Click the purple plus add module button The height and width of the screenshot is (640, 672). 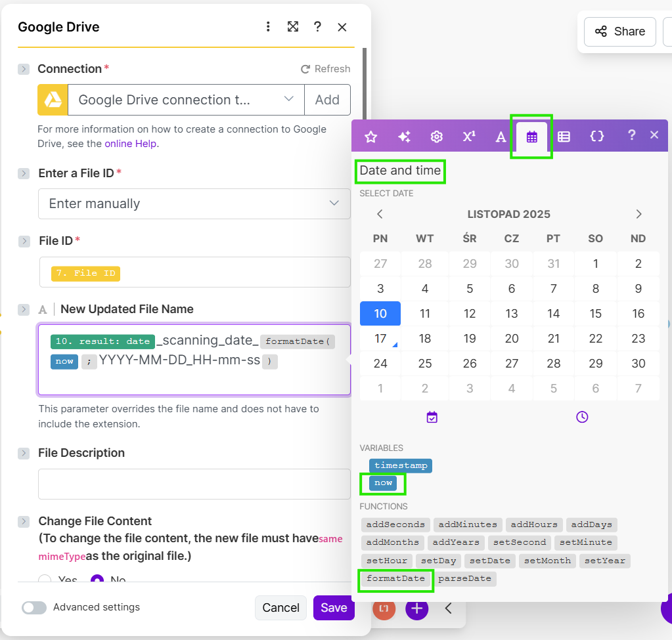coord(416,608)
